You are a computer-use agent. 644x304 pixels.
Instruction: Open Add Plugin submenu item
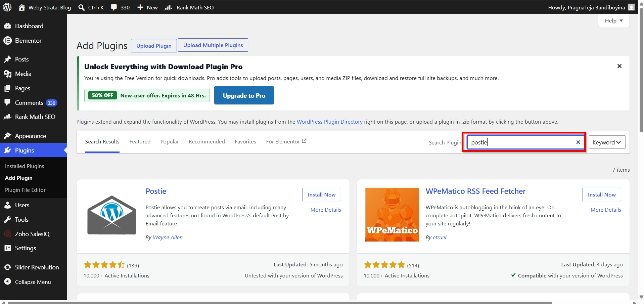click(19, 178)
